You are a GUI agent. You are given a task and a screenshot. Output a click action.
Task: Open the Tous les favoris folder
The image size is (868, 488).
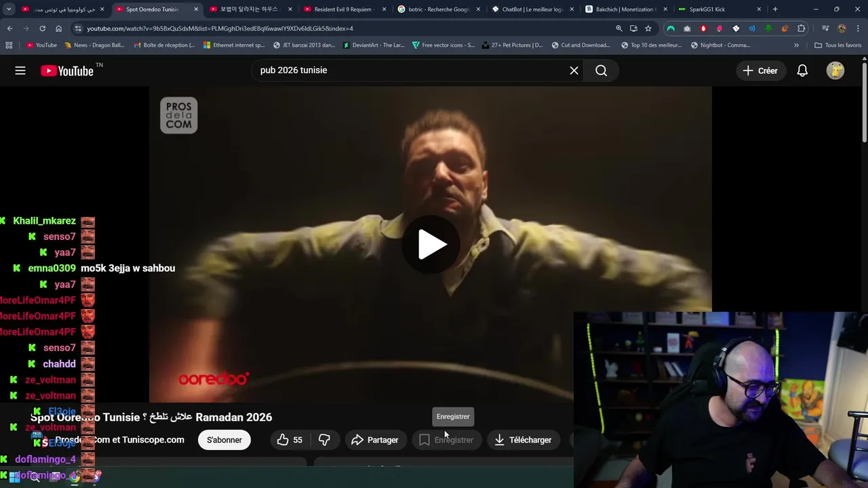click(837, 45)
